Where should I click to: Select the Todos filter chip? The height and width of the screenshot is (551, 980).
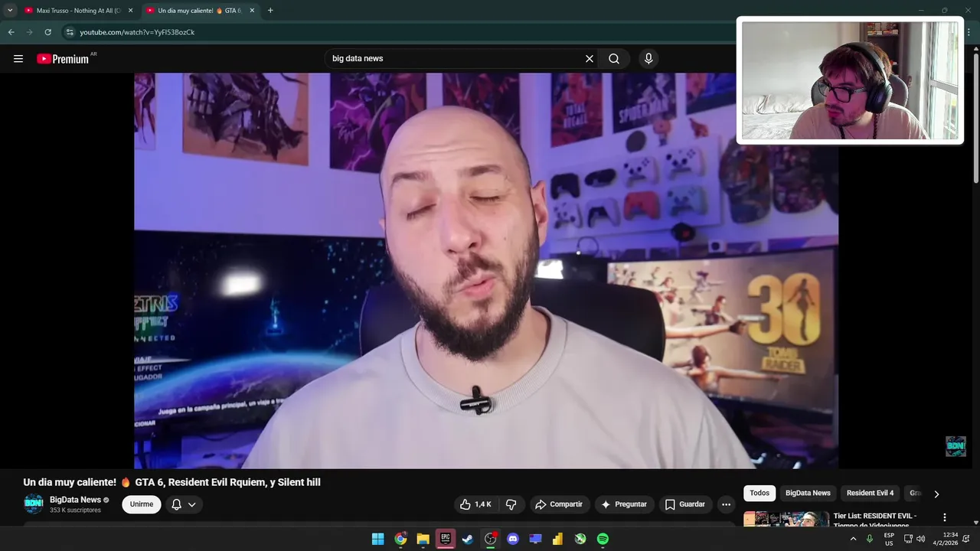(x=759, y=494)
